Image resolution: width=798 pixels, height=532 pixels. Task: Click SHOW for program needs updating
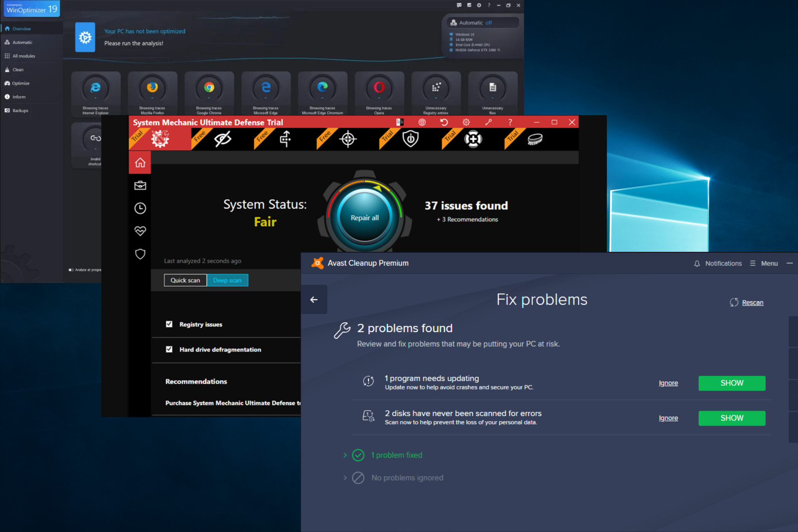coord(732,383)
